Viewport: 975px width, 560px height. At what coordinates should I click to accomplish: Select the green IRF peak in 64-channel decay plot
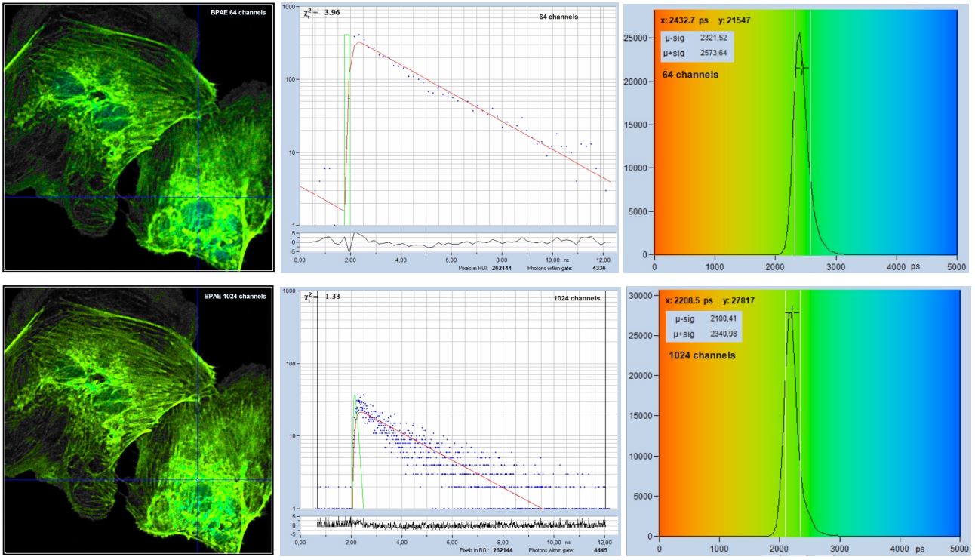[347, 35]
